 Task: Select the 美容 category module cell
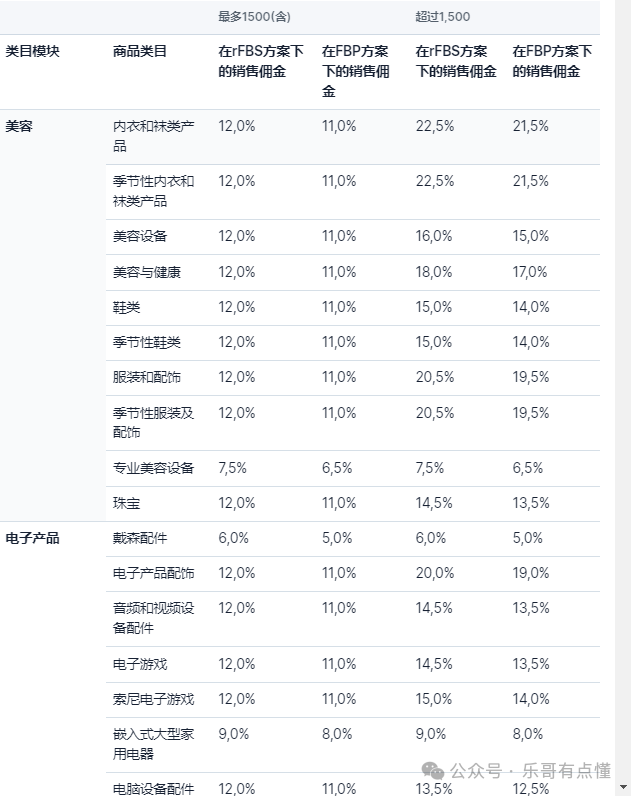(x=19, y=126)
